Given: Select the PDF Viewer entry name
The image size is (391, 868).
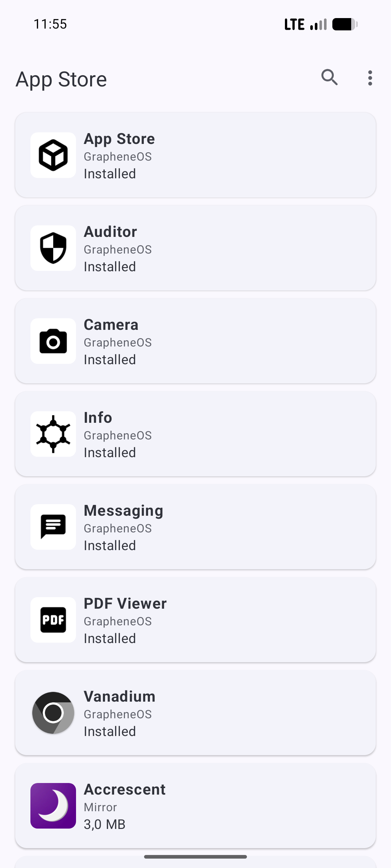Looking at the screenshot, I should 125,604.
